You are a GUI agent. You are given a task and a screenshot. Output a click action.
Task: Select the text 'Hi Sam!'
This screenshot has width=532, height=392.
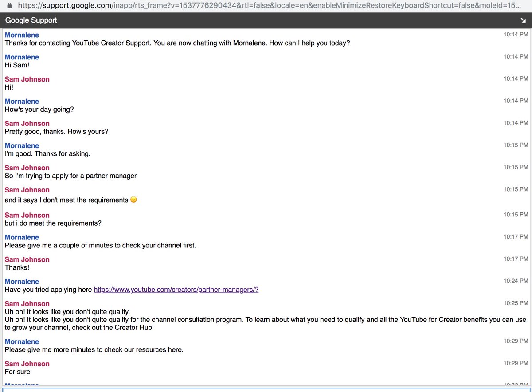pos(17,65)
